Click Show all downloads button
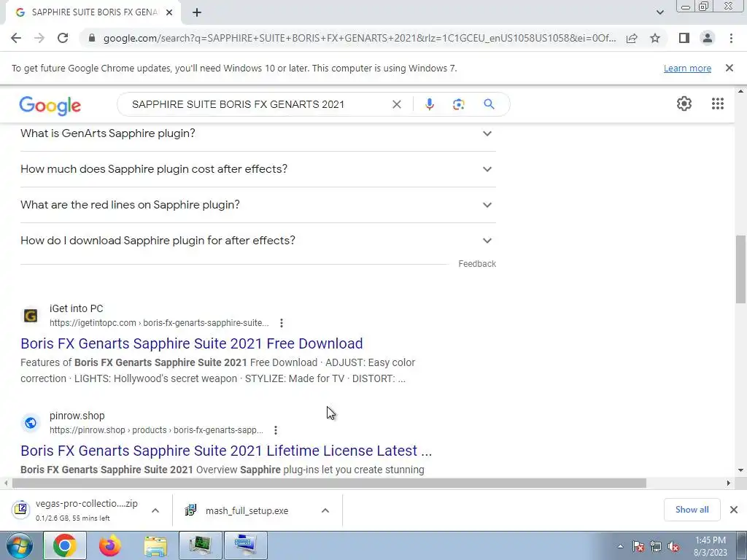This screenshot has height=560, width=747. coord(692,510)
